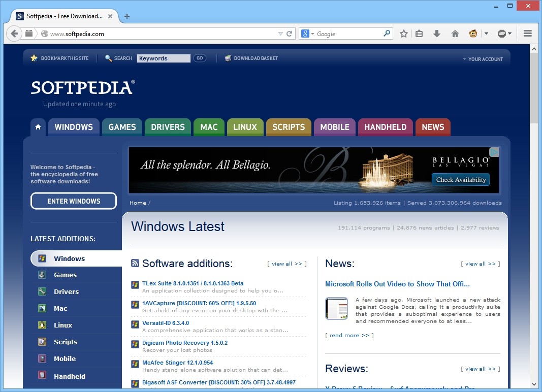
Task: Open the Digicam Photo Recovery 1.5.0.2 link
Action: [x=184, y=343]
